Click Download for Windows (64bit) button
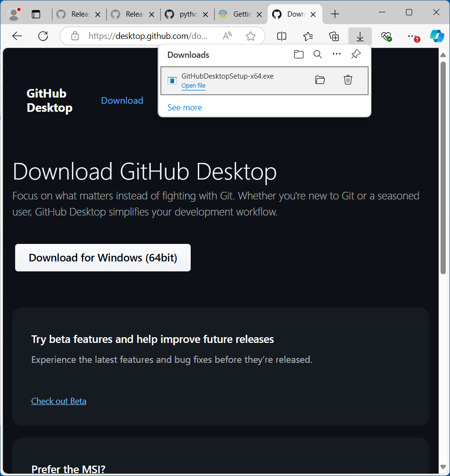 pos(103,258)
